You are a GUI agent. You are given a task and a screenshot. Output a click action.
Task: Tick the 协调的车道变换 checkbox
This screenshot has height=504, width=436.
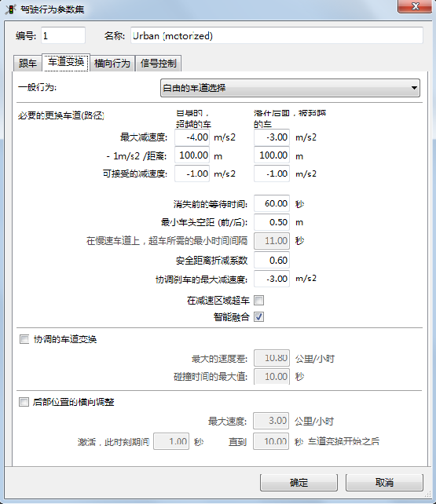(24, 339)
